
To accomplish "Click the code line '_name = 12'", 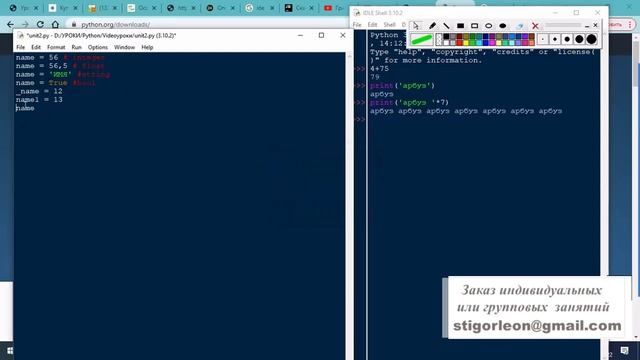I will [x=39, y=91].
